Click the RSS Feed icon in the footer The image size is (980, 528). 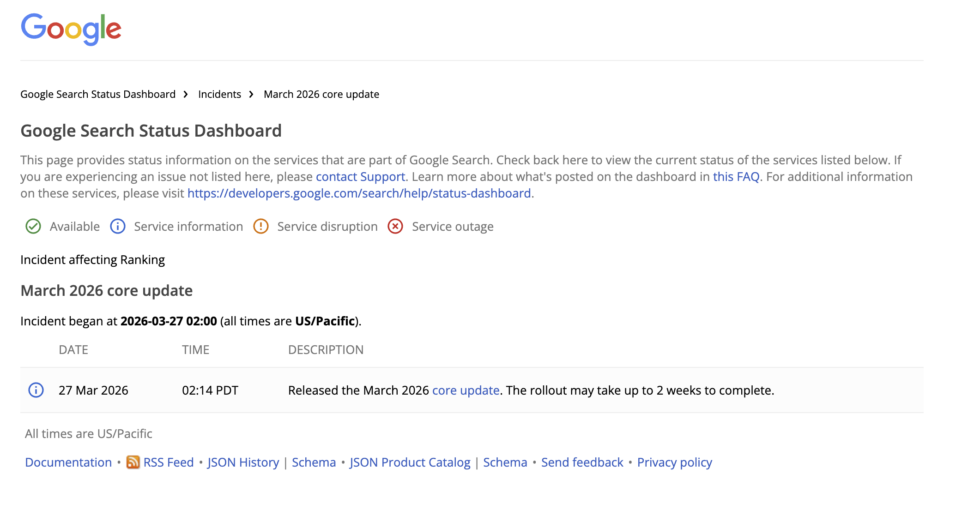(133, 462)
